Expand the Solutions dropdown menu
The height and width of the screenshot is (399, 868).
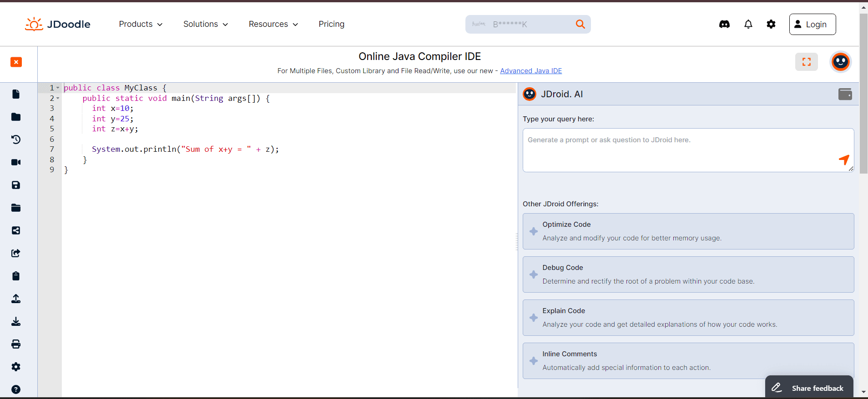pos(206,24)
